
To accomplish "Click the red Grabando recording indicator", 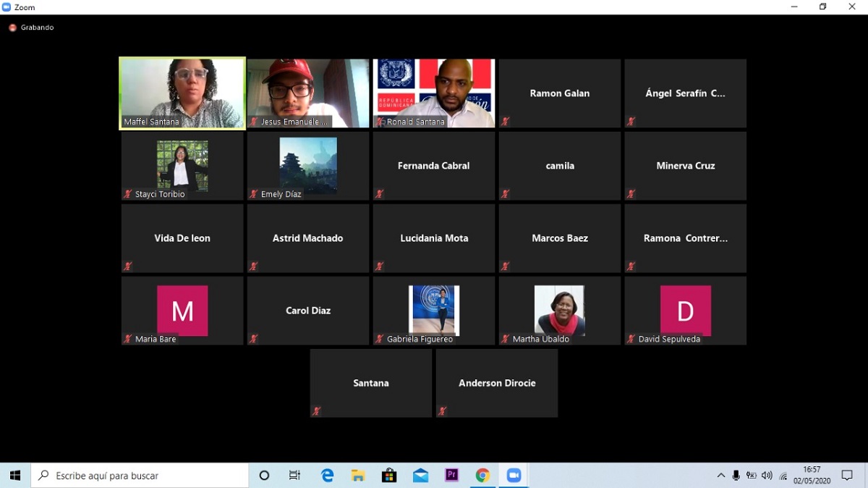I will click(12, 28).
